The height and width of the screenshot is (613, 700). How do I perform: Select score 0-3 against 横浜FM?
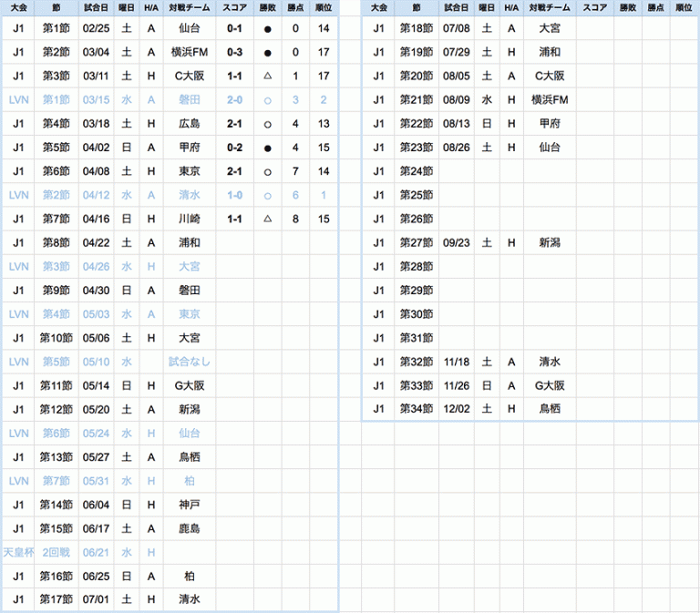(x=234, y=52)
